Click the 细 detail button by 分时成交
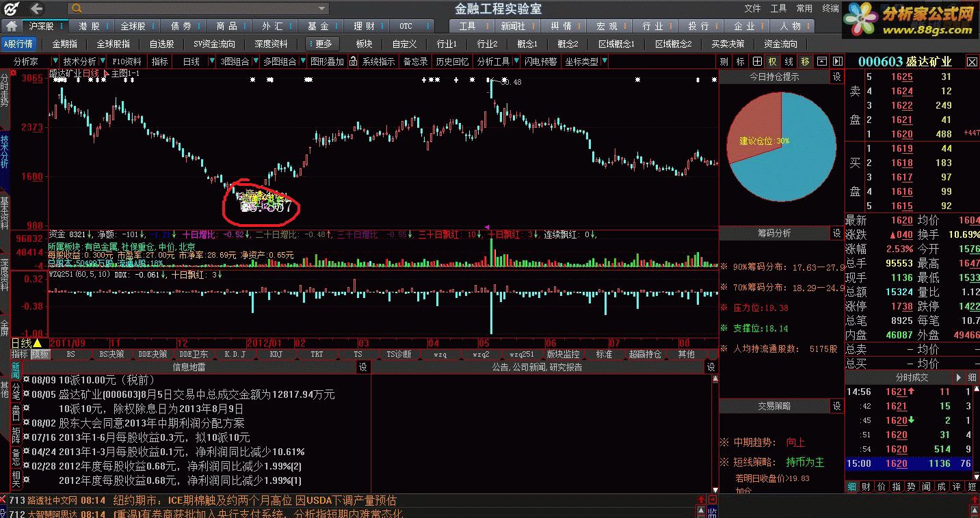The width and height of the screenshot is (980, 518). point(972,377)
